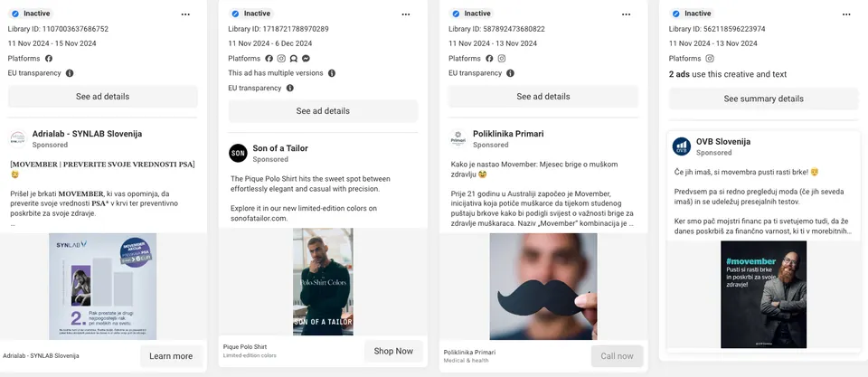Click Polo Shirt Colors ad image
The width and height of the screenshot is (868, 377).
(x=324, y=282)
